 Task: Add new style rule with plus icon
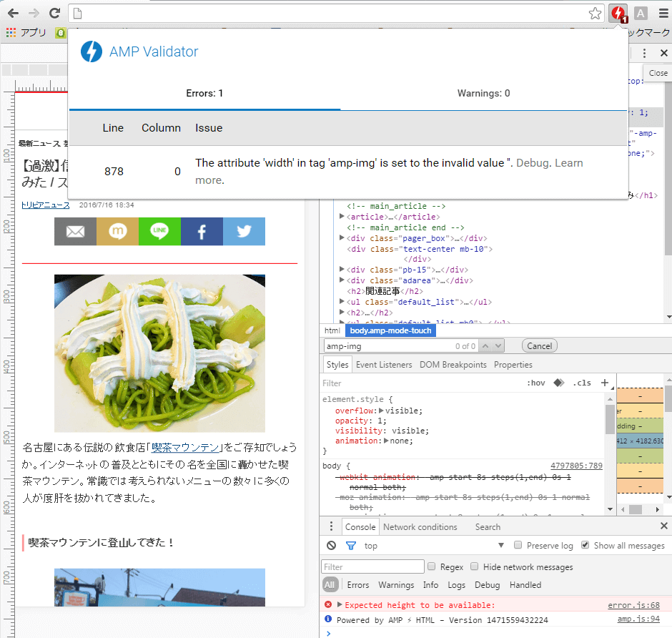(x=605, y=383)
